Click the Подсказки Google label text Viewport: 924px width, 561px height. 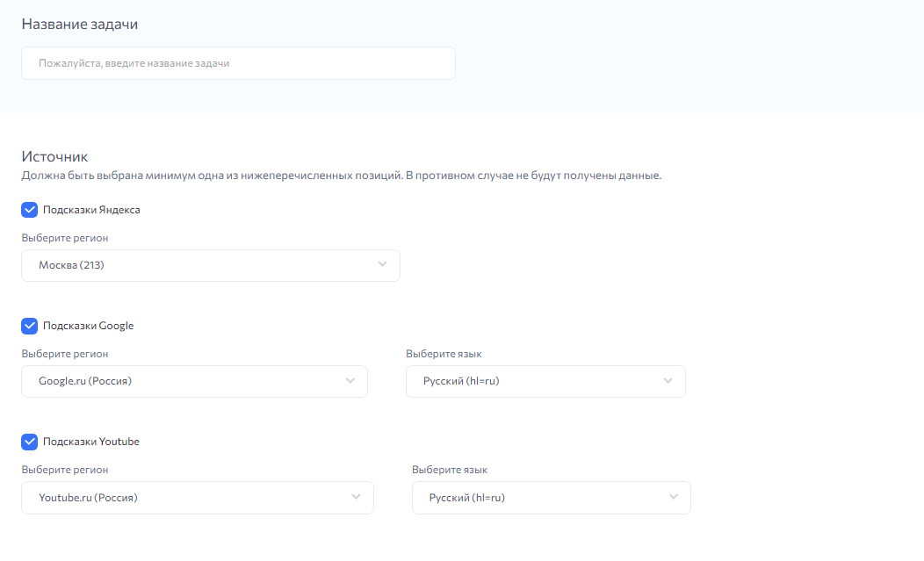point(88,326)
